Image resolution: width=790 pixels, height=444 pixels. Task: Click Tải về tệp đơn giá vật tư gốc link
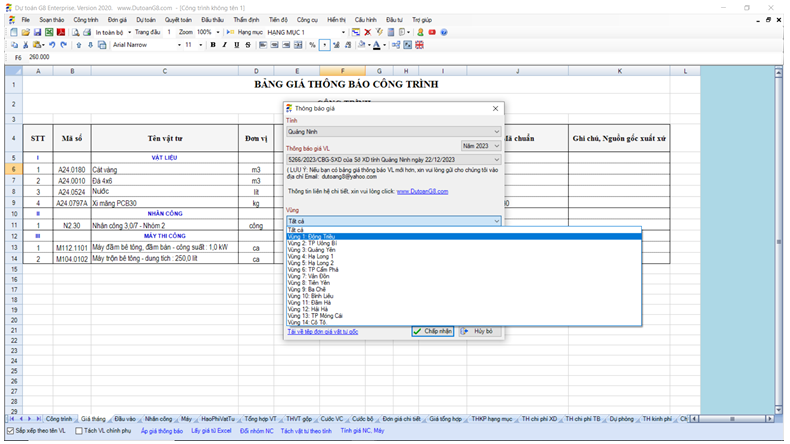[322, 332]
